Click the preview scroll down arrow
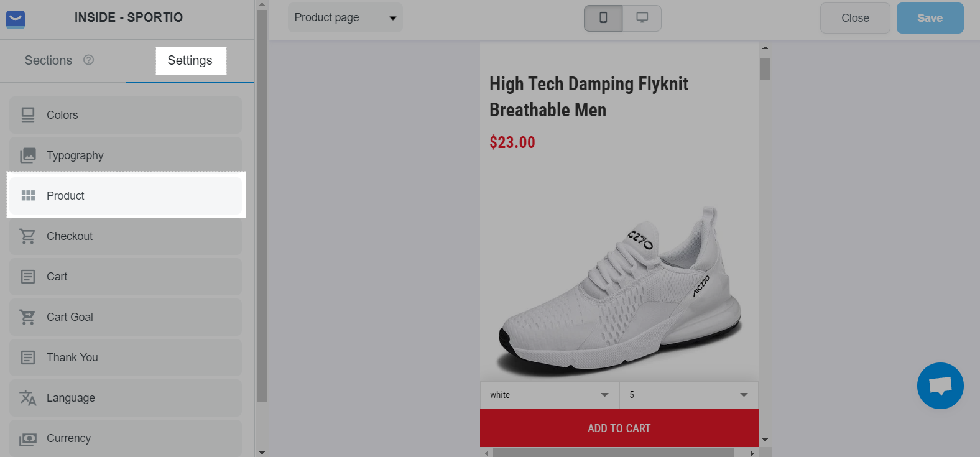980x457 pixels. (765, 440)
